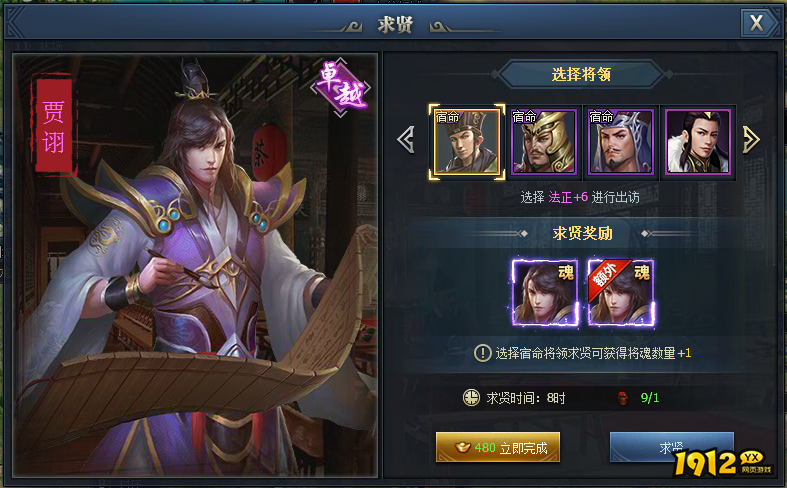Pick the silver-hooded general portrait
The height and width of the screenshot is (488, 787).
(x=620, y=142)
